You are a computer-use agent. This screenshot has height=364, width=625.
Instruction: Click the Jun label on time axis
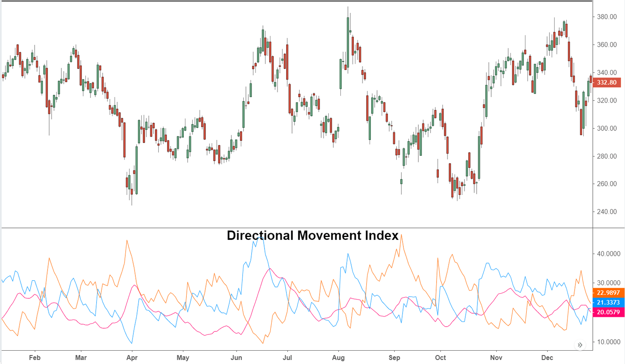236,358
